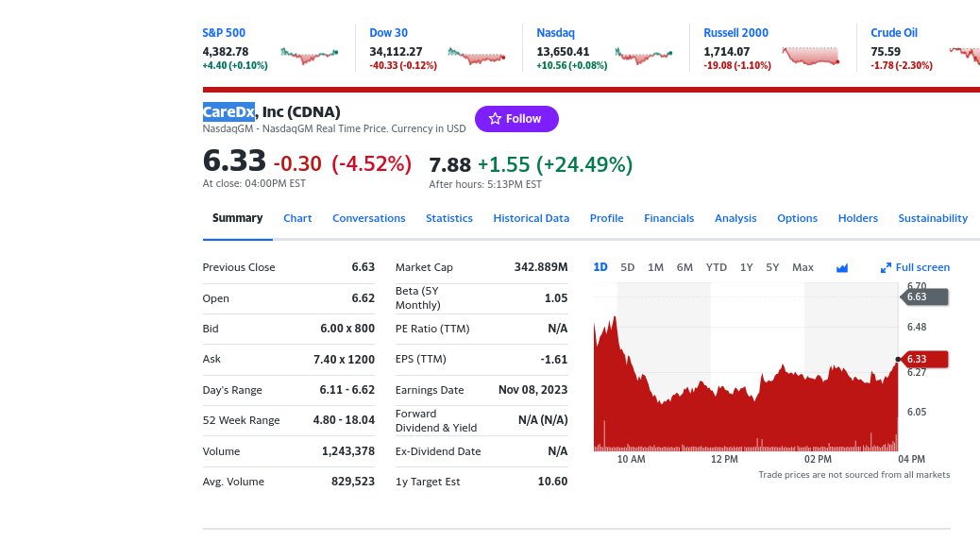The height and width of the screenshot is (542, 980).
Task: Follow CareDx stock
Action: coord(516,119)
